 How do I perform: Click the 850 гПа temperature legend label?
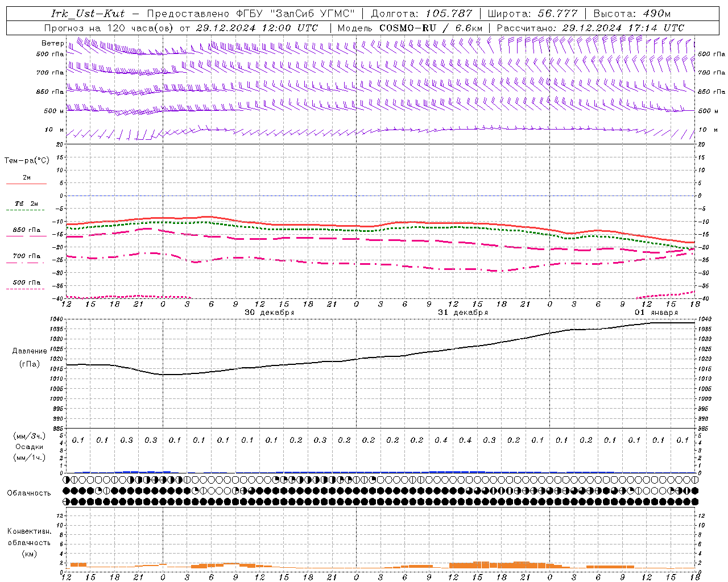coord(27,230)
